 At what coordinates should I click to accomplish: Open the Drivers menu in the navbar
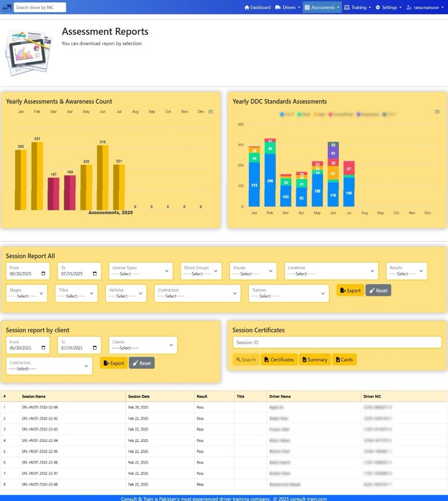tap(288, 7)
